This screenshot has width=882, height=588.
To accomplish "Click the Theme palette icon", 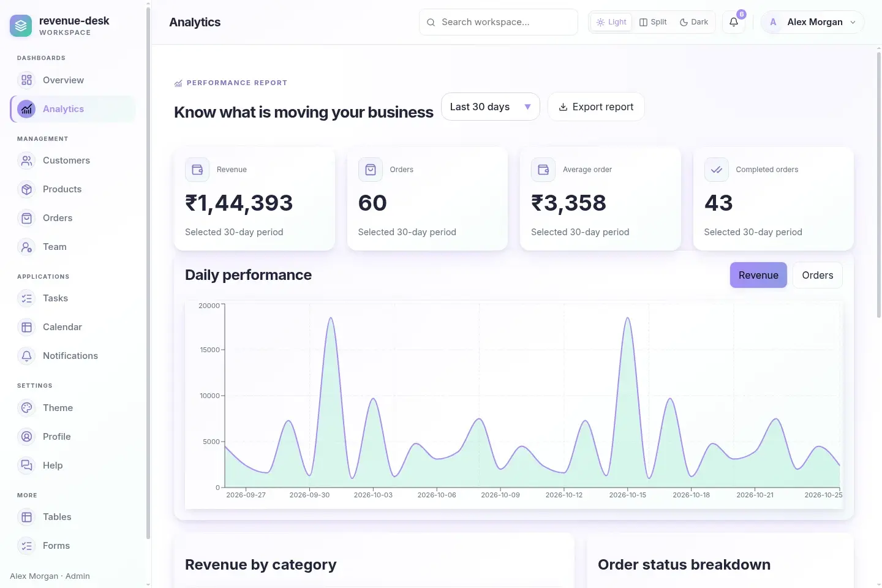I will click(26, 408).
